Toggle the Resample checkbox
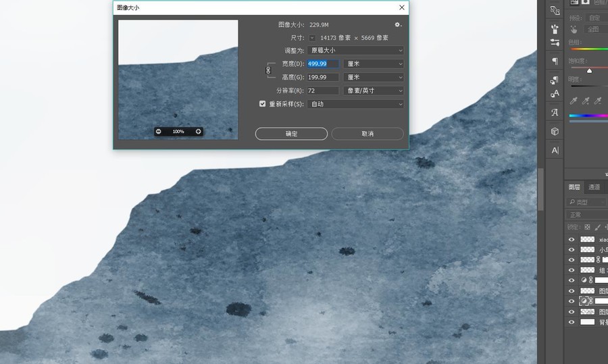 263,104
